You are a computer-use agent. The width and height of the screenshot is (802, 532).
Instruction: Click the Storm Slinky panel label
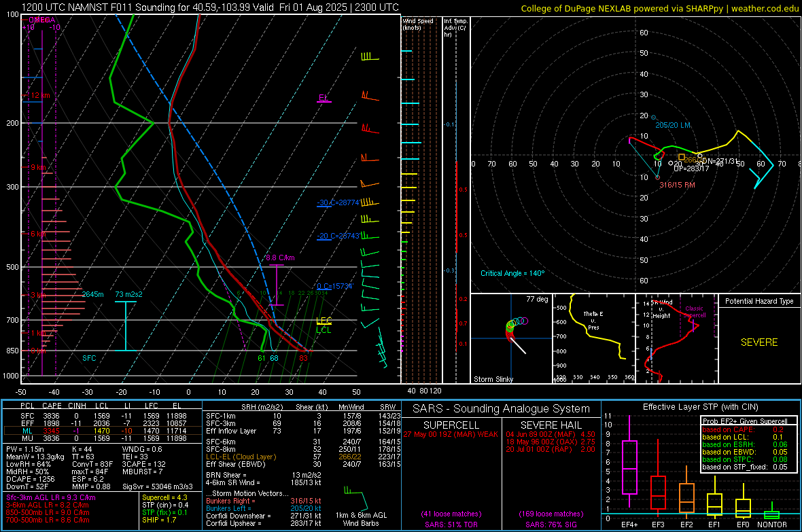point(493,379)
